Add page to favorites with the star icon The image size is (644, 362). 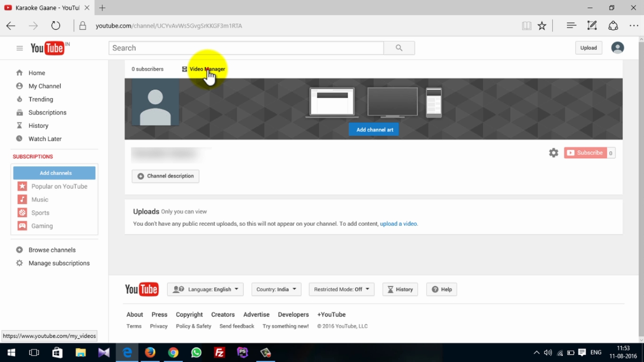[x=542, y=26]
